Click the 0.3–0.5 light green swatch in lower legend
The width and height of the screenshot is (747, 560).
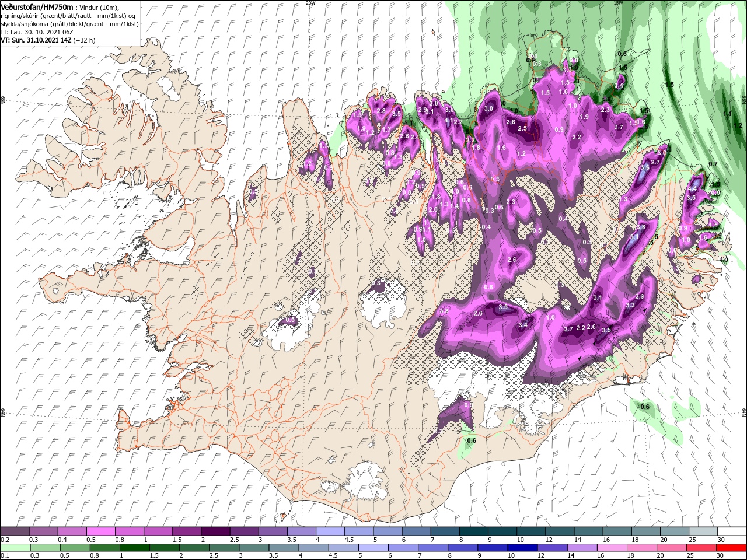tap(45, 548)
